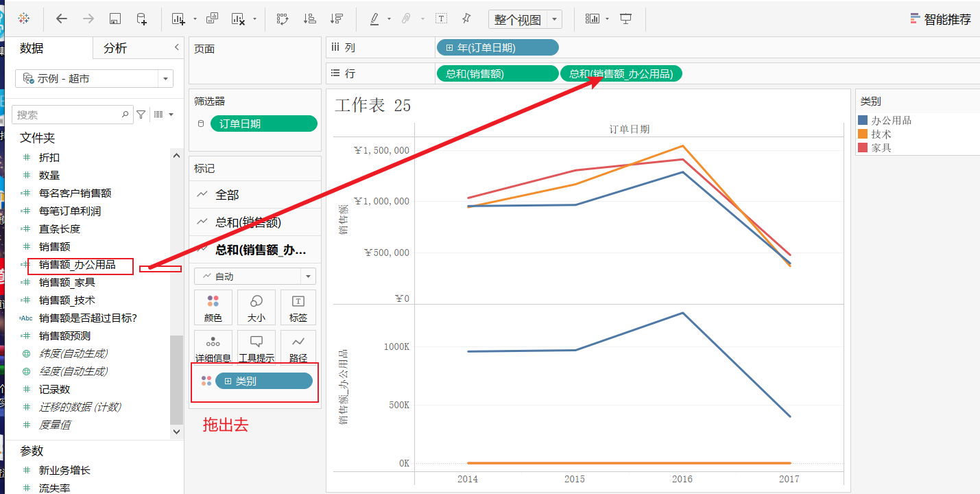
Task: Select the 总和(销售额_办... marks section
Action: pyautogui.click(x=255, y=250)
